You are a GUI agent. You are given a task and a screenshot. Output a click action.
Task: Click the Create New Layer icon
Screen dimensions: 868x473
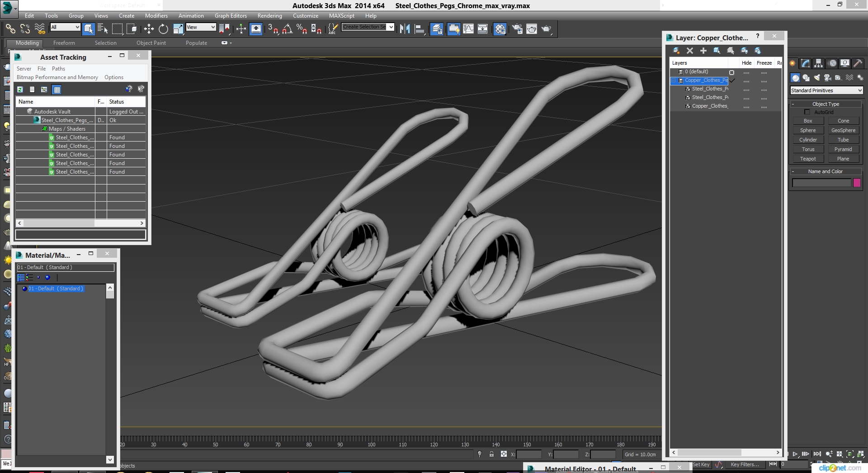tap(676, 51)
